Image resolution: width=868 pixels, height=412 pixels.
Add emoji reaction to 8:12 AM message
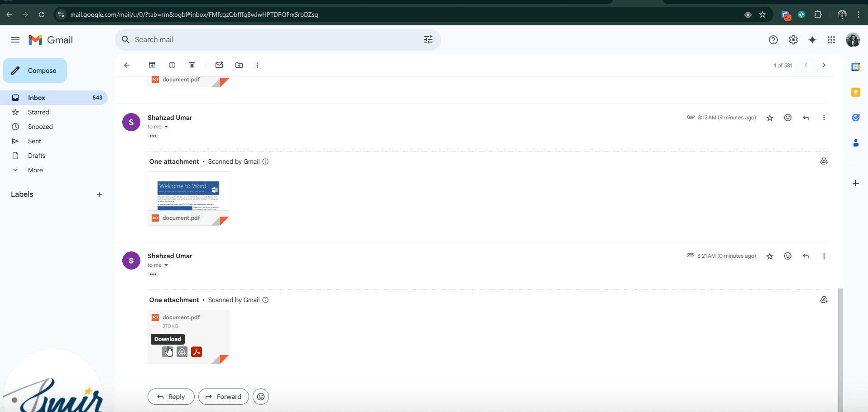point(788,118)
